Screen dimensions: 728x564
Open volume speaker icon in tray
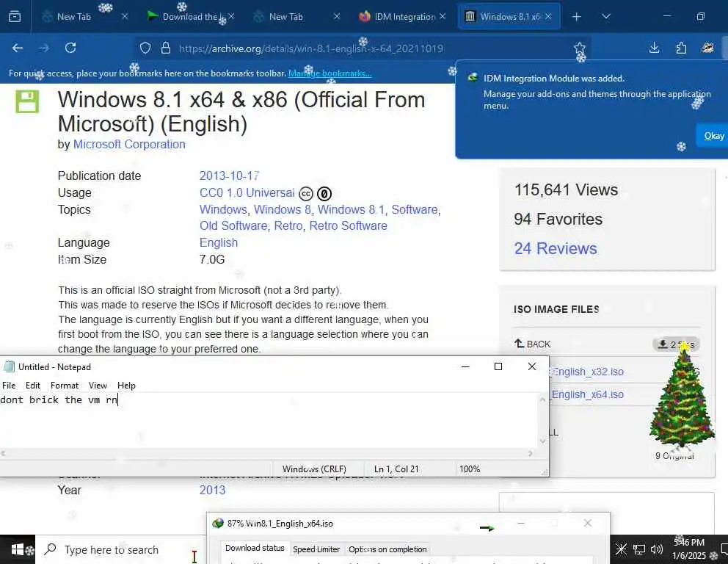coord(657,549)
